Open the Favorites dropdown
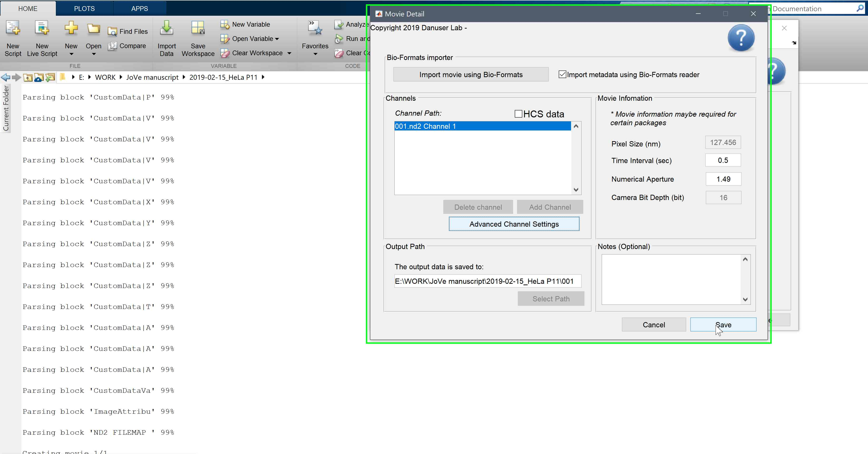This screenshot has width=868, height=454. point(315,54)
